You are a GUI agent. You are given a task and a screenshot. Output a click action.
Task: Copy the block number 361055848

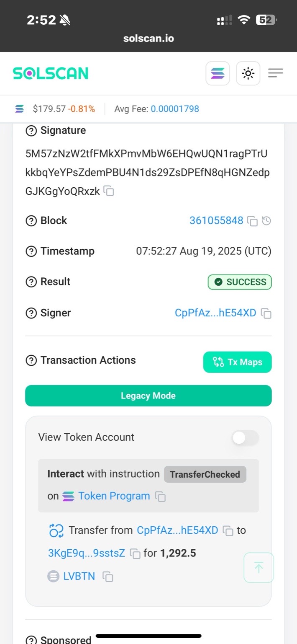click(x=252, y=221)
